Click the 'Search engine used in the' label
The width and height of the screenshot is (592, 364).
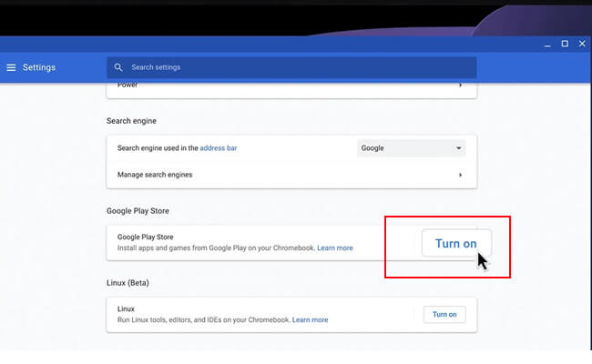(158, 147)
